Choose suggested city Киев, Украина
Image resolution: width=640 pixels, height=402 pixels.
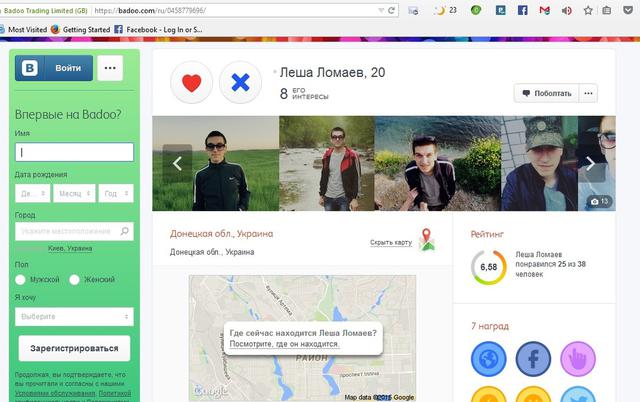click(x=70, y=248)
